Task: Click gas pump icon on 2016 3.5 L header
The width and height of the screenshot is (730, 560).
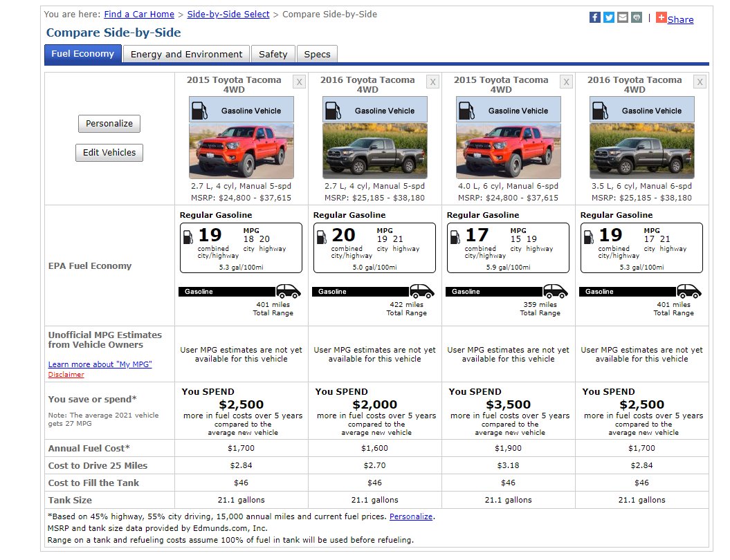Action: 601,111
